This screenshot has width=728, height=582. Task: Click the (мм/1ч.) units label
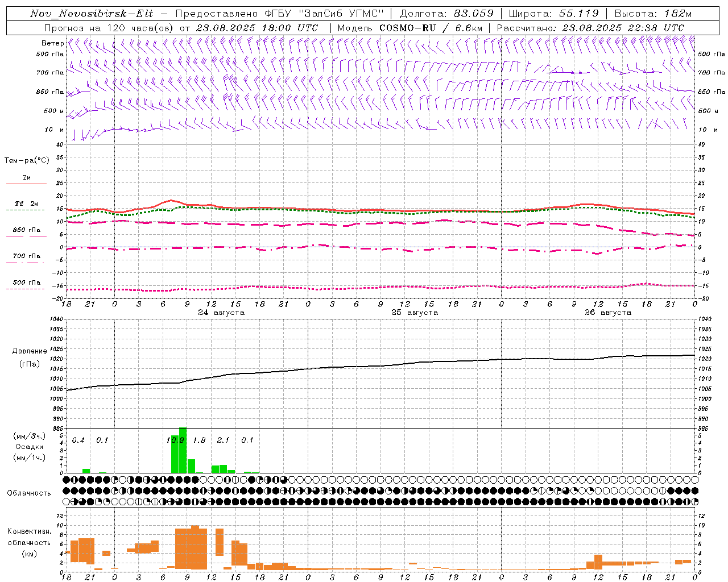29,458
